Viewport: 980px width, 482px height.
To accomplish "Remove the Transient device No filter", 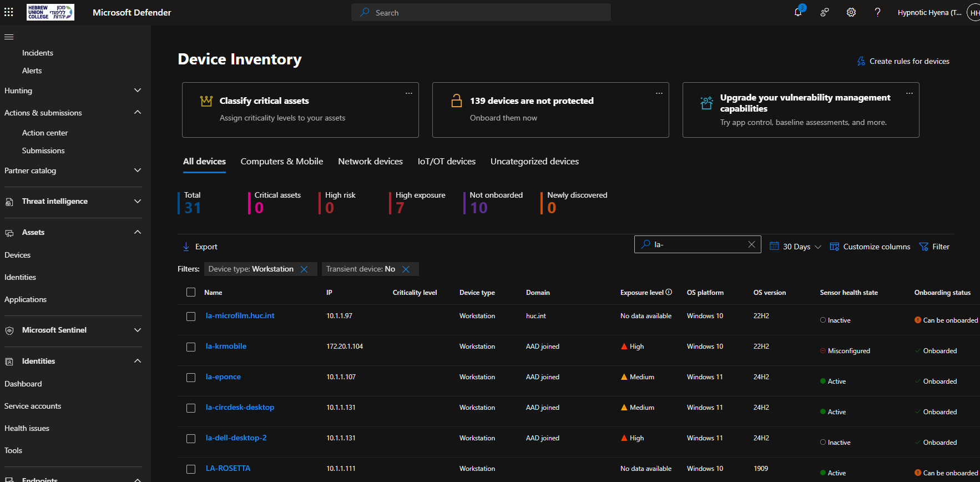I will point(406,269).
